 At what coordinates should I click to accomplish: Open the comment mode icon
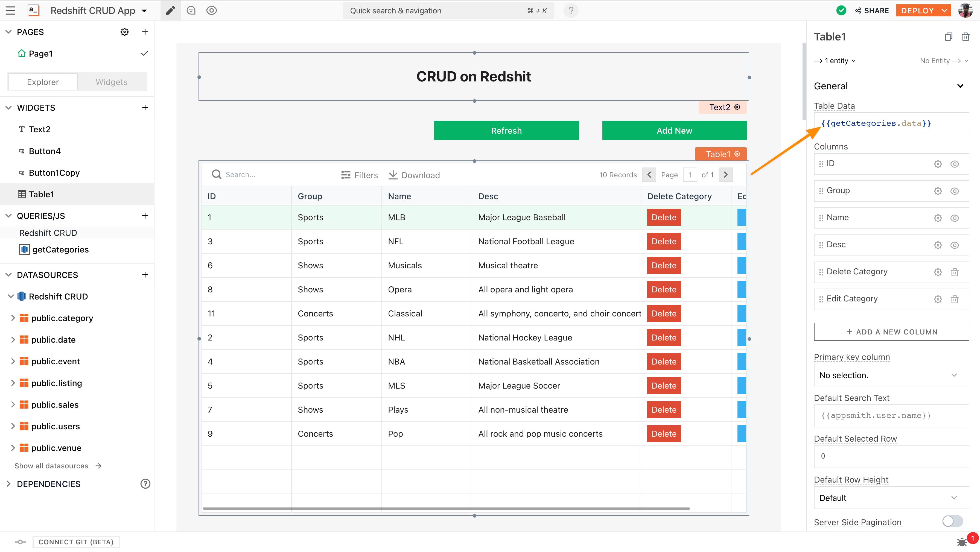tap(191, 10)
